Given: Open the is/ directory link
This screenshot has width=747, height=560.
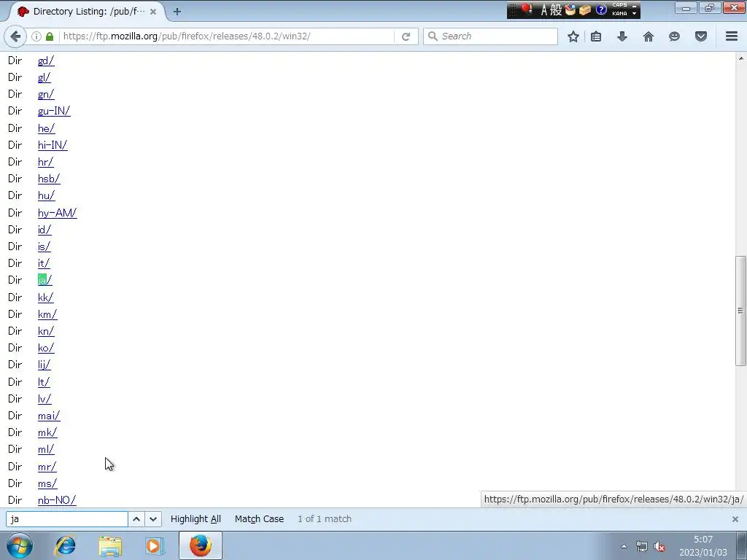Looking at the screenshot, I should coord(44,246).
